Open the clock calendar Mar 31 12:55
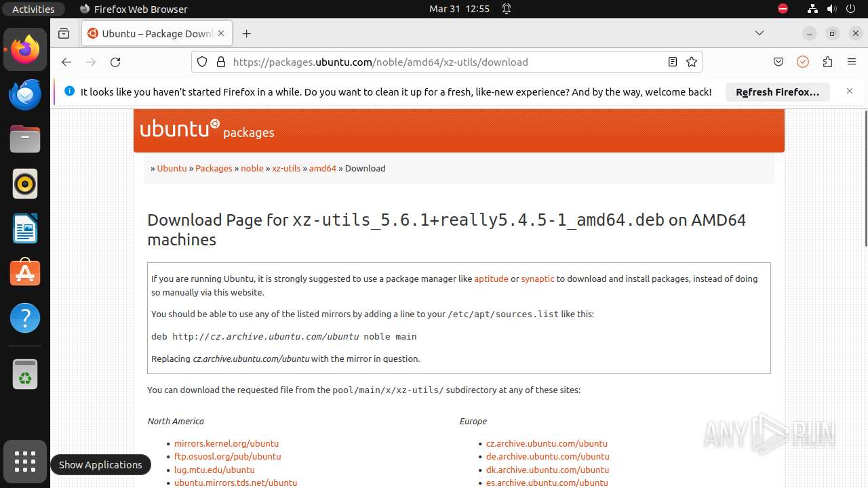 [459, 9]
